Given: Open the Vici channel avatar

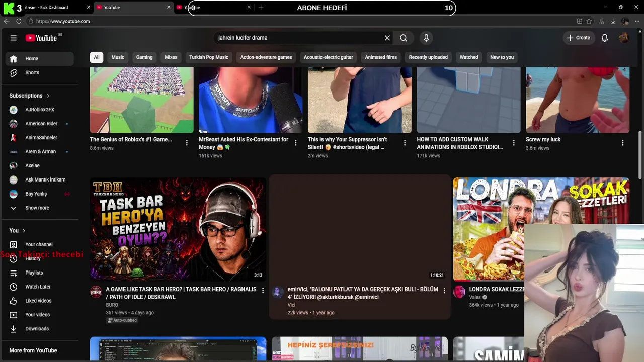Looking at the screenshot, I should [278, 292].
